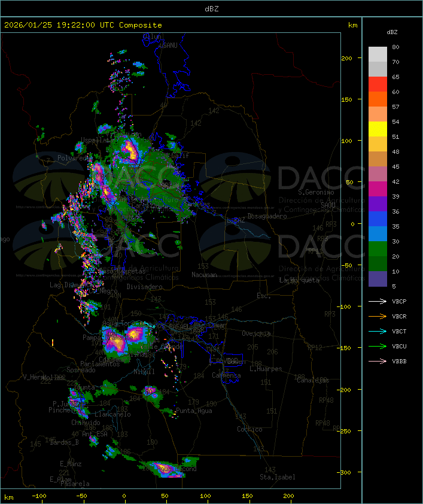Pick the light blue 30-35 dBZ swatch
Screen dimensions: 423x504
378,234
